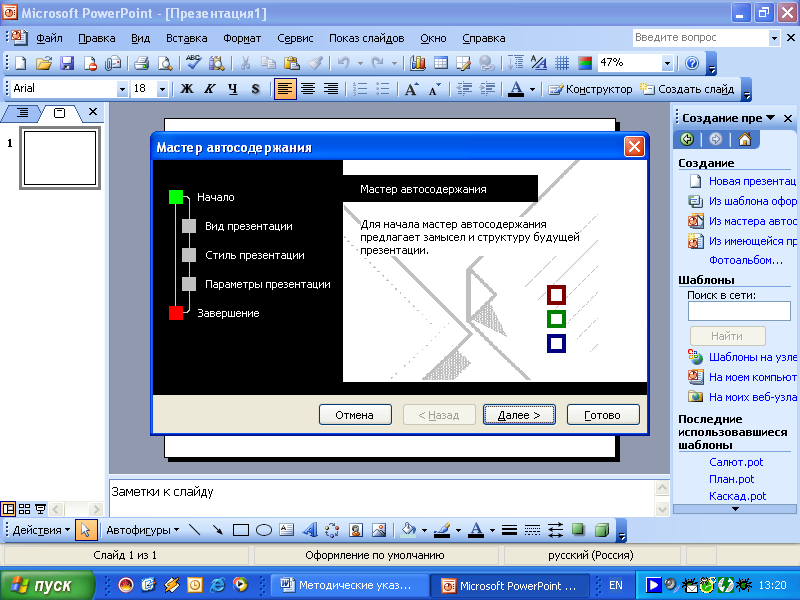The height and width of the screenshot is (600, 800).
Task: Select the Oval drawing tool
Action: pyautogui.click(x=263, y=530)
